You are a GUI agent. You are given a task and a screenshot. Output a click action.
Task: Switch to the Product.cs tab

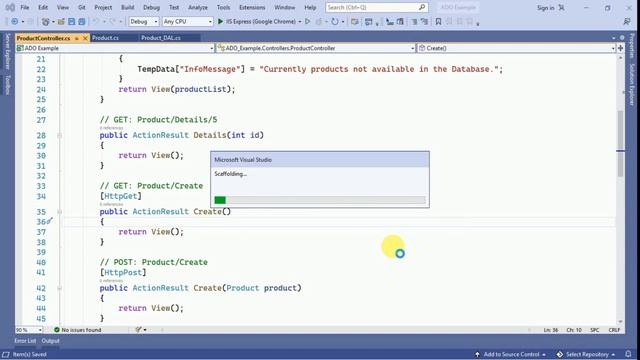point(105,38)
